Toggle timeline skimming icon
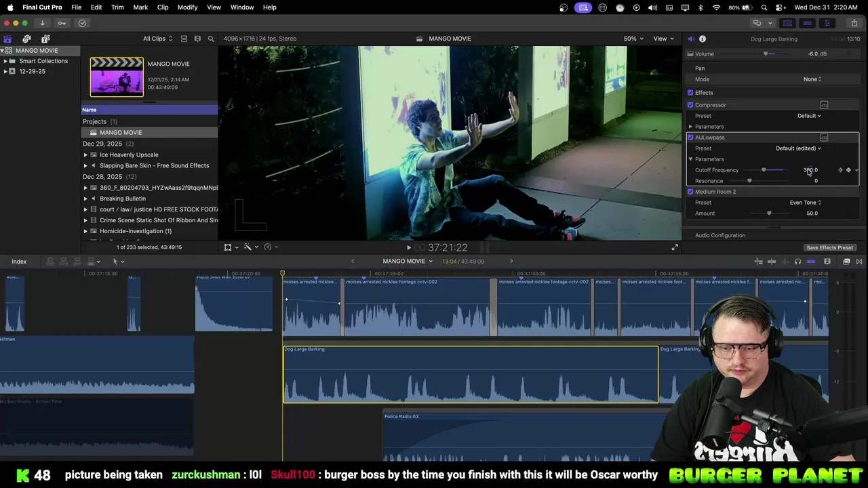 point(772,262)
